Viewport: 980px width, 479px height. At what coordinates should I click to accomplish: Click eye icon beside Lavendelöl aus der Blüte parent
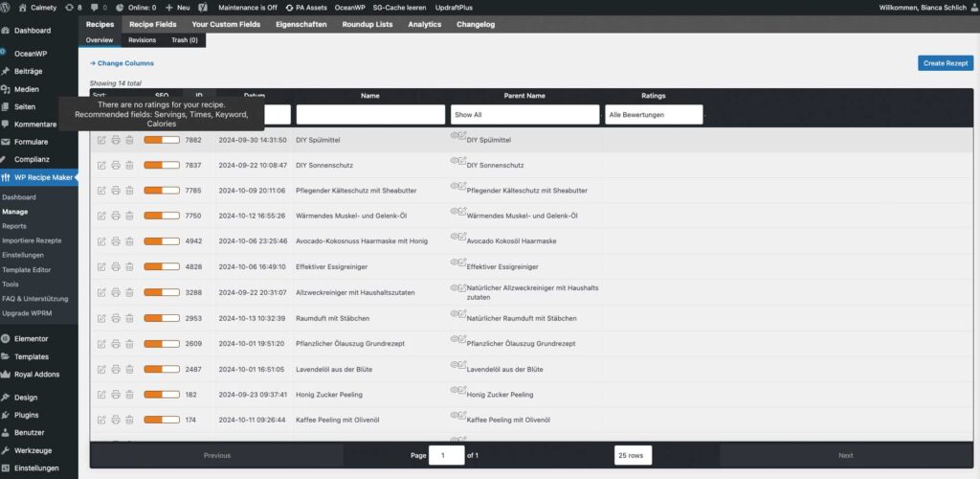454,365
